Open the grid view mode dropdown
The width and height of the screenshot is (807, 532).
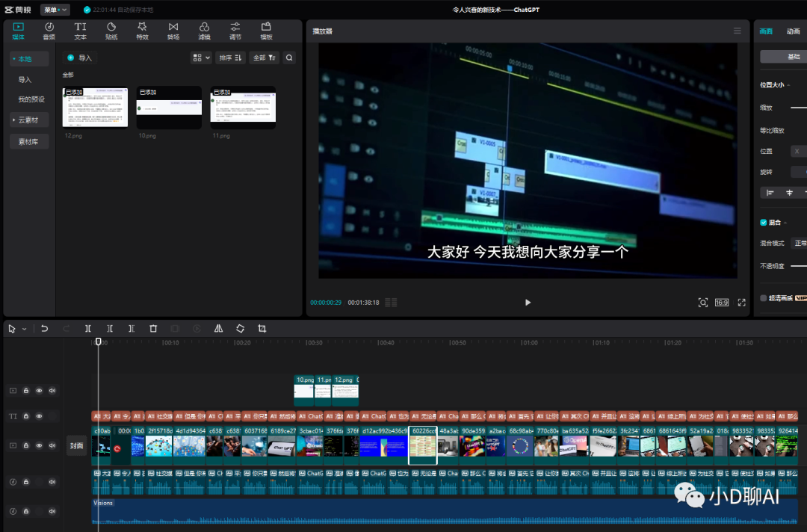point(201,58)
